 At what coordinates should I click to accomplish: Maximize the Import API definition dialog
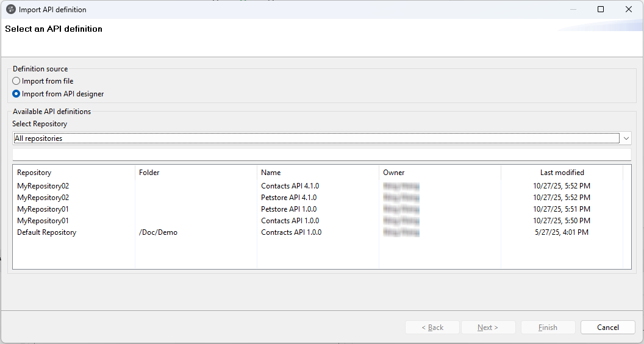[601, 9]
